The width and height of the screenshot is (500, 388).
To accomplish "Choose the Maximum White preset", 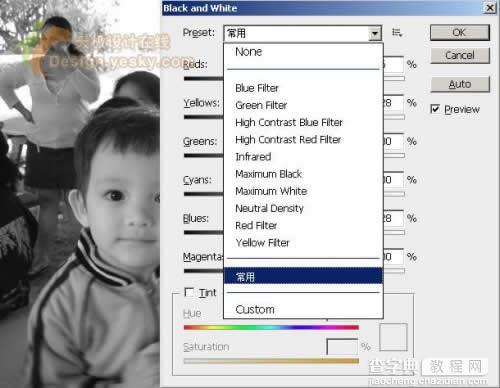I will coord(271,191).
